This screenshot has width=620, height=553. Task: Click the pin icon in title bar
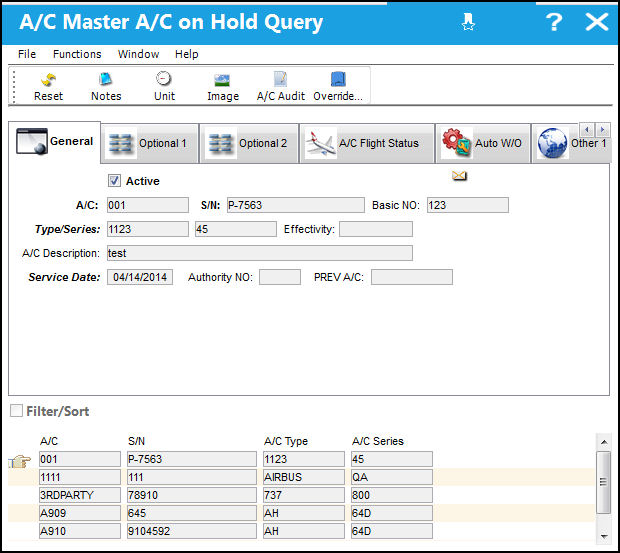click(x=468, y=22)
